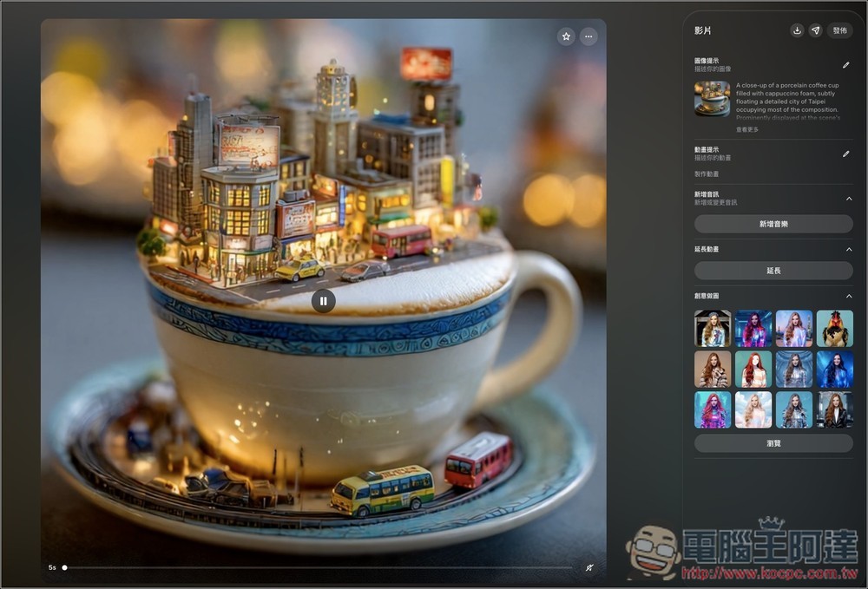Collapse the 延長動畫 section
This screenshot has width=868, height=589.
848,249
